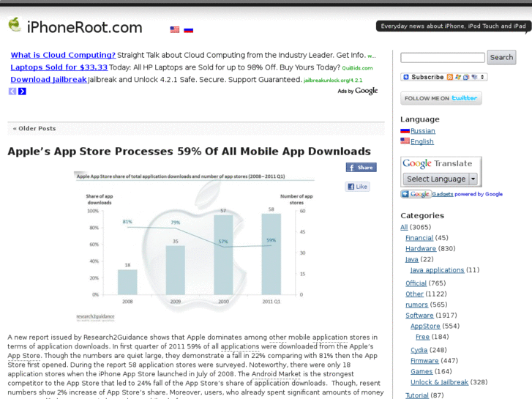Open the AppStore category
Image resolution: width=532 pixels, height=399 pixels.
pyautogui.click(x=425, y=326)
